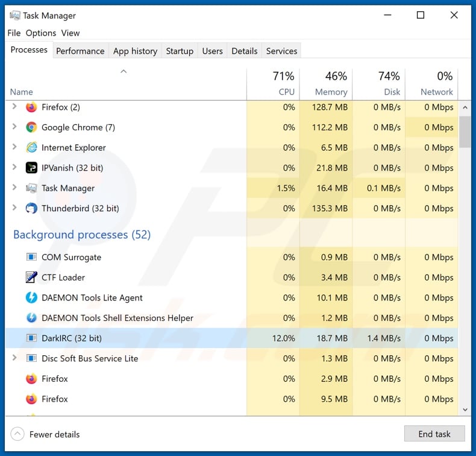Expand the Google Chrome (7) group
The height and width of the screenshot is (456, 476).
coord(14,127)
